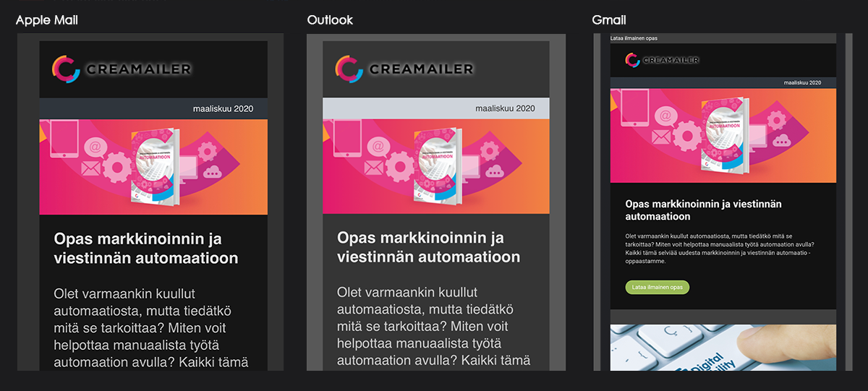Click the tablet icon in Outlook banner
868x391 pixels.
coord(346,139)
